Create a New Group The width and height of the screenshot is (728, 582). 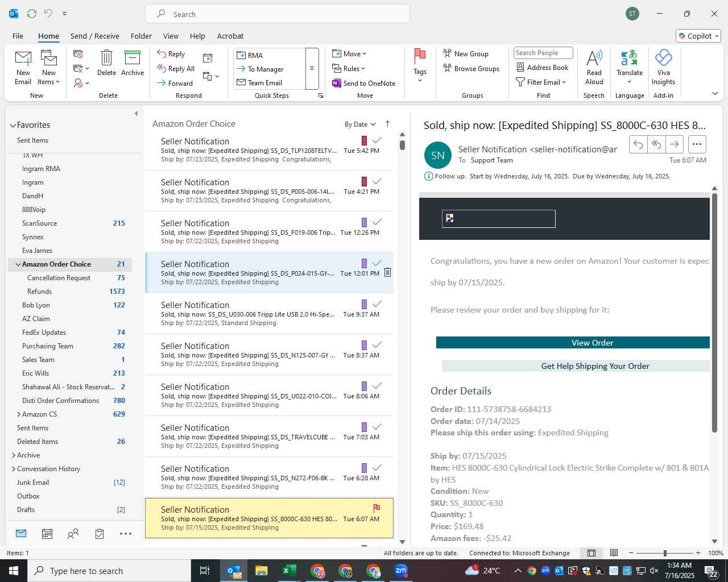pyautogui.click(x=466, y=54)
